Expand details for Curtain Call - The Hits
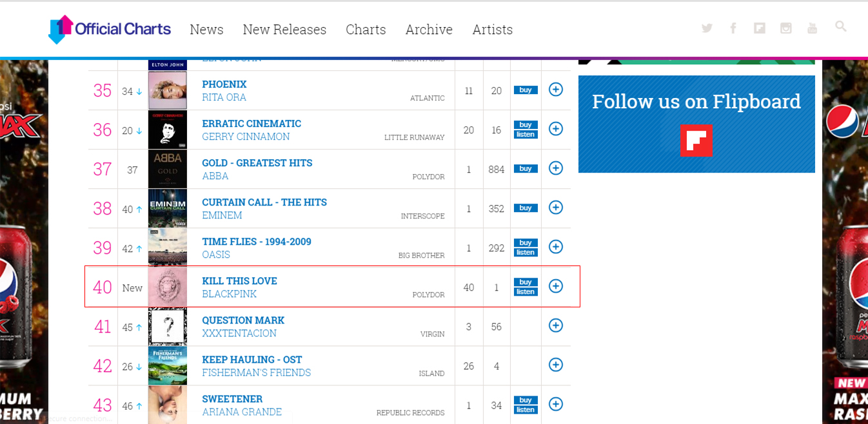 point(556,207)
